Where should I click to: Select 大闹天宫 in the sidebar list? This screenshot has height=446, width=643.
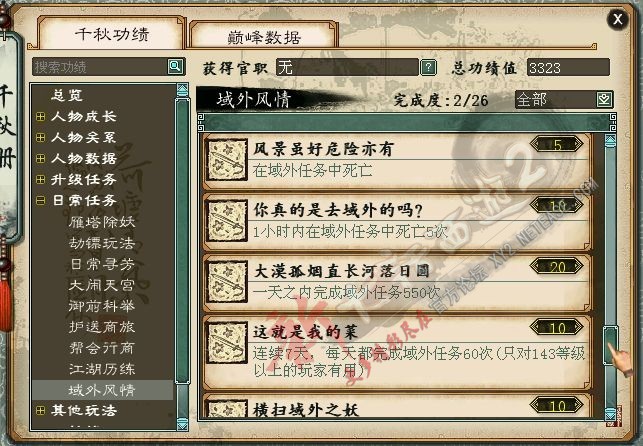(102, 285)
